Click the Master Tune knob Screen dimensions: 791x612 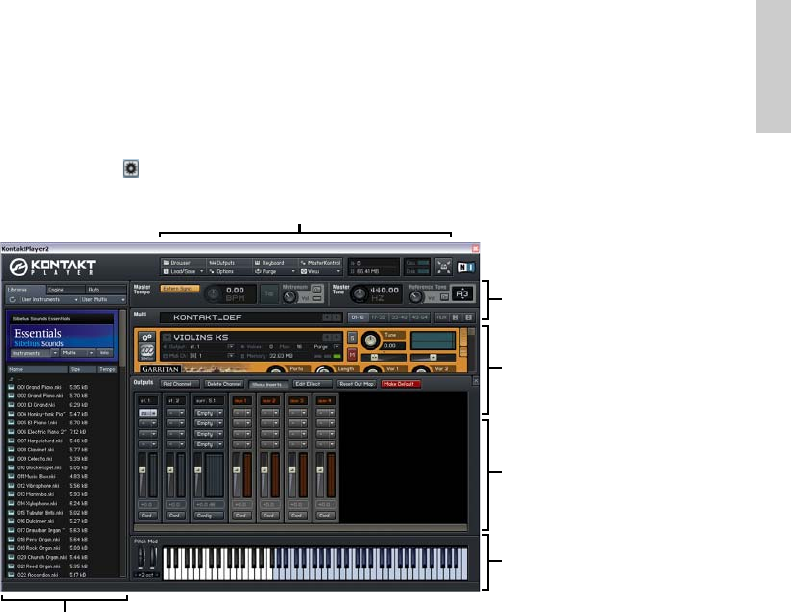(x=359, y=294)
